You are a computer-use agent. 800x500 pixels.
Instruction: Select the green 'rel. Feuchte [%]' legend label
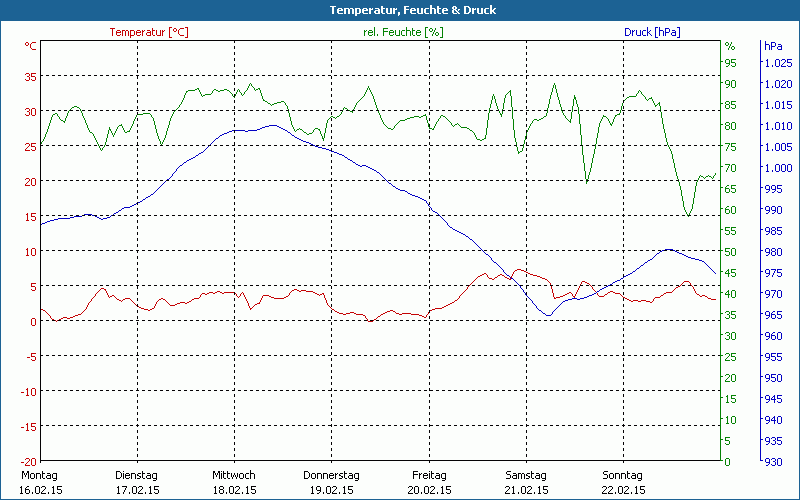tap(403, 32)
